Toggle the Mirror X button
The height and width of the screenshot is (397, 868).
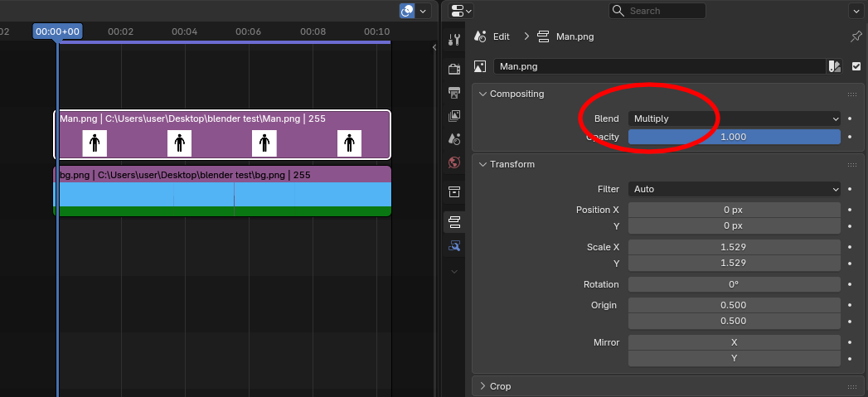(x=734, y=342)
